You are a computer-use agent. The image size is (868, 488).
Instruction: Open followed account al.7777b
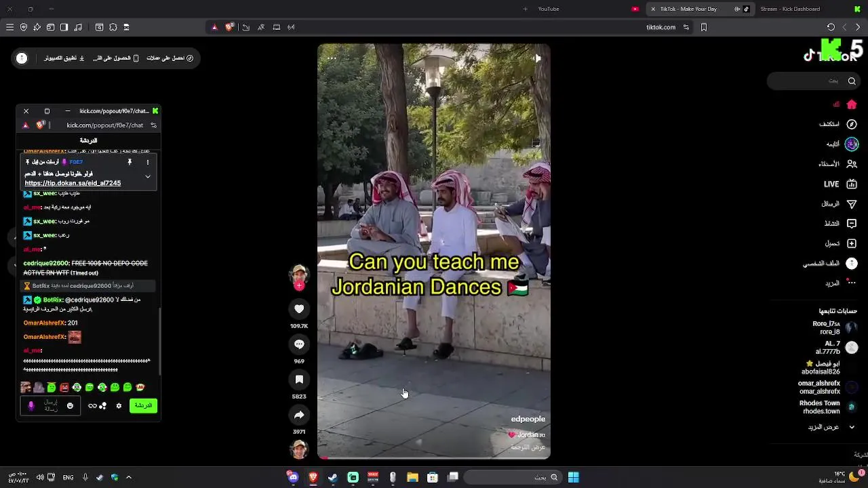pos(836,348)
